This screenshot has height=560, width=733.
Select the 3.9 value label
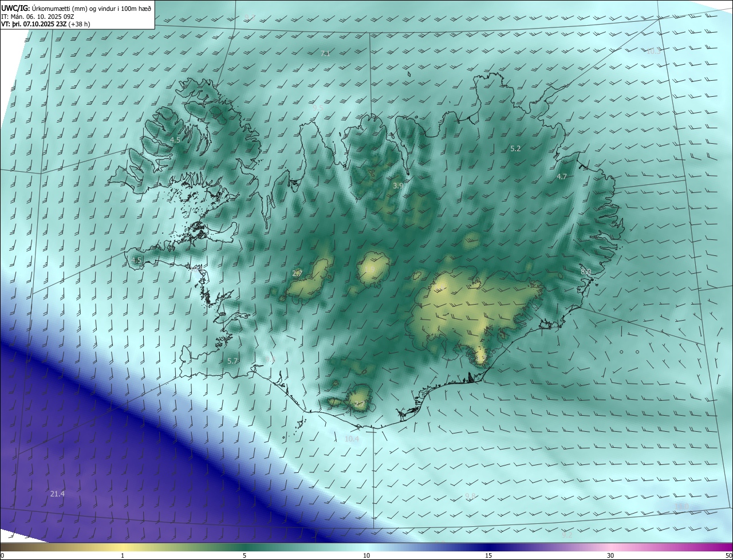click(398, 186)
